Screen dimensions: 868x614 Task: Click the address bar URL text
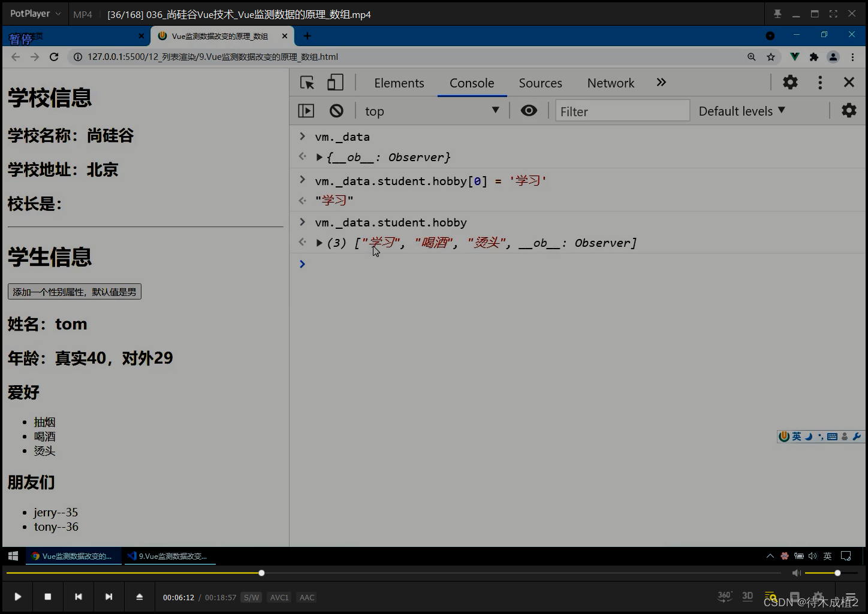(x=213, y=57)
